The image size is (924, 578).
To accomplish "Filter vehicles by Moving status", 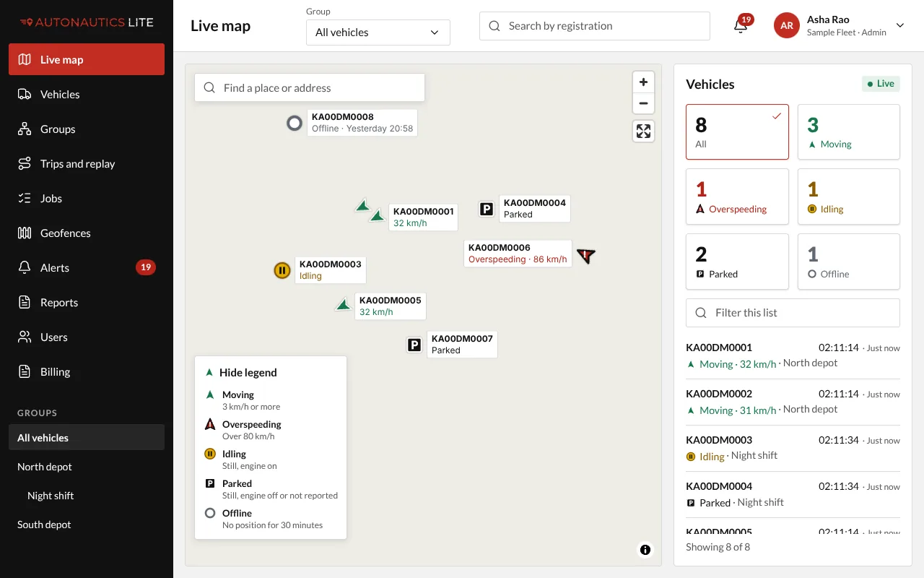I will click(849, 131).
